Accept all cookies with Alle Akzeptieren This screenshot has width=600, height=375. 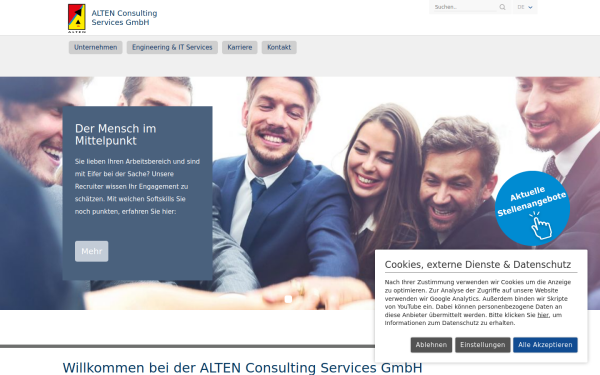tap(545, 345)
